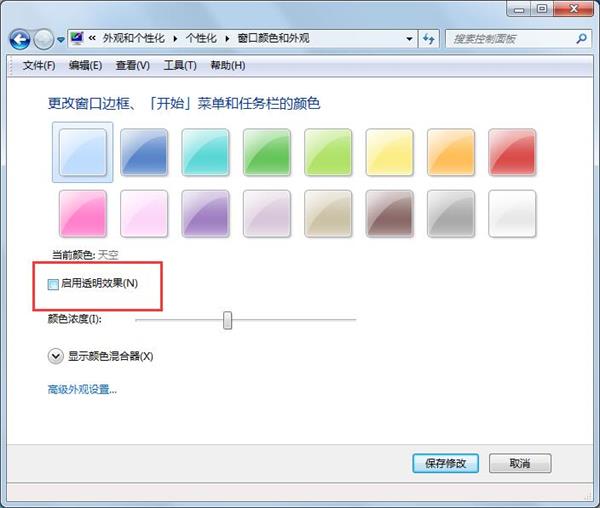Open the 帮助(H) menu
600x508 pixels.
[x=228, y=65]
